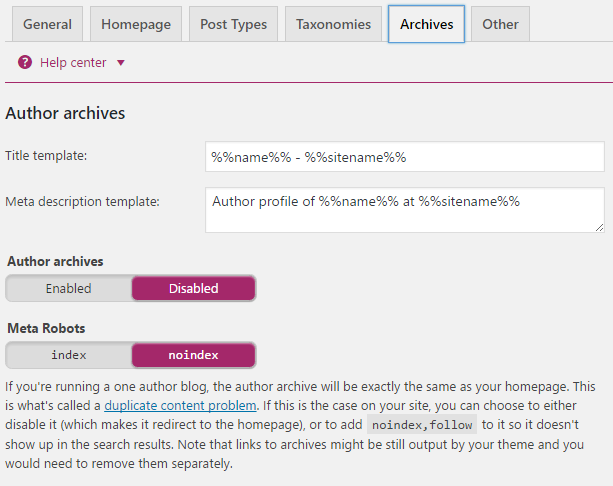Open the Help center text link

tap(73, 63)
